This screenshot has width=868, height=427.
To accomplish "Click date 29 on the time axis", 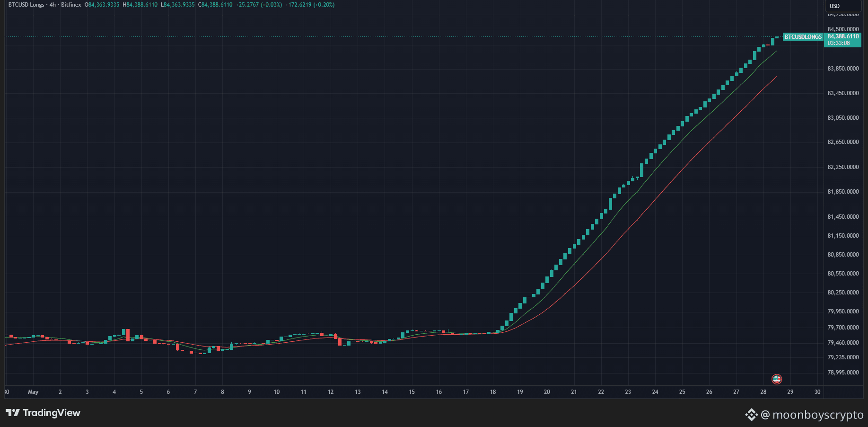I will [x=790, y=392].
